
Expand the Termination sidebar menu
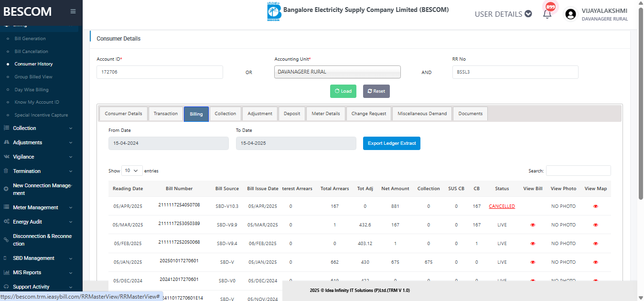[x=39, y=171]
